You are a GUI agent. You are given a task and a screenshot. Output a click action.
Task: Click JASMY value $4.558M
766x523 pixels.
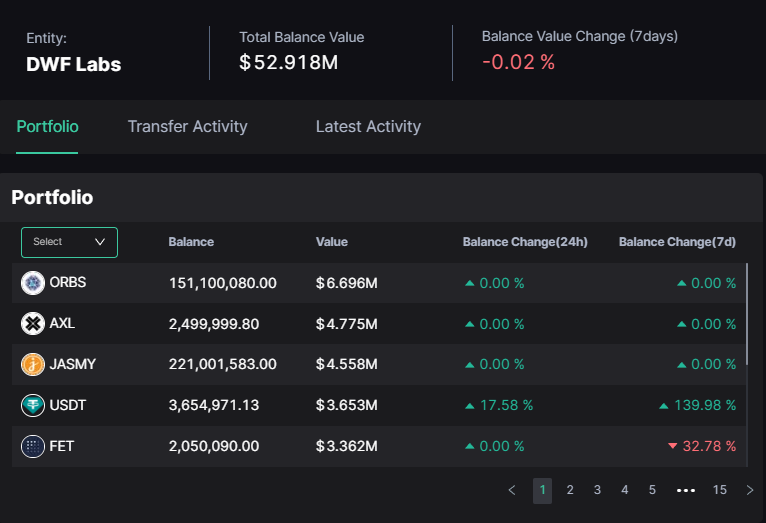(346, 364)
